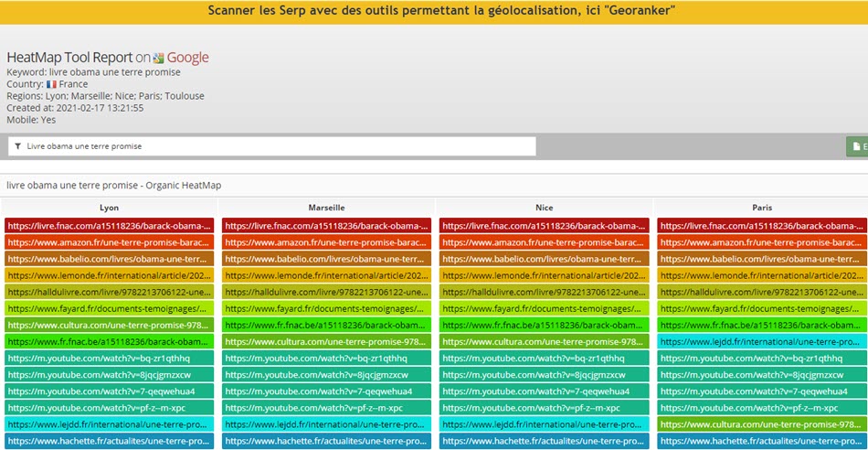Open the halldulivre.com result under Nice
Screen dimensions: 868x450
coord(545,292)
